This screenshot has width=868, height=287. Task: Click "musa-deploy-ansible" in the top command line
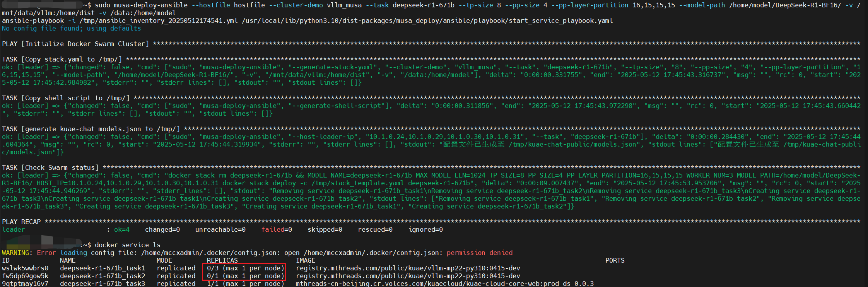click(151, 5)
